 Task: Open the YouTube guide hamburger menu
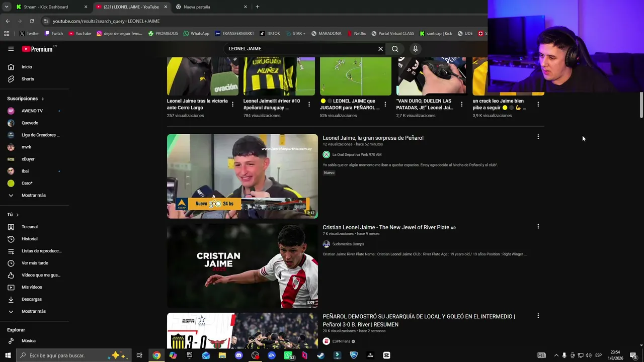[11, 49]
